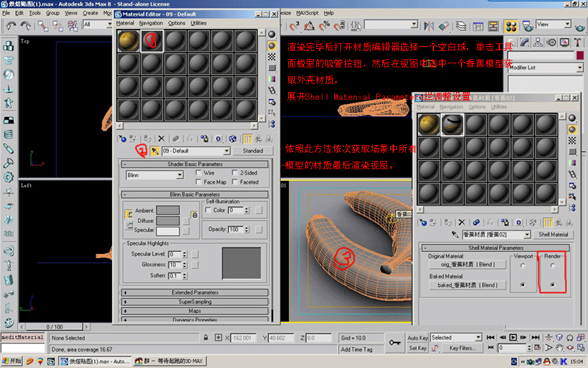Click Pick Material eyedropper in Shell material editor
588x368 pixels.
(x=455, y=235)
